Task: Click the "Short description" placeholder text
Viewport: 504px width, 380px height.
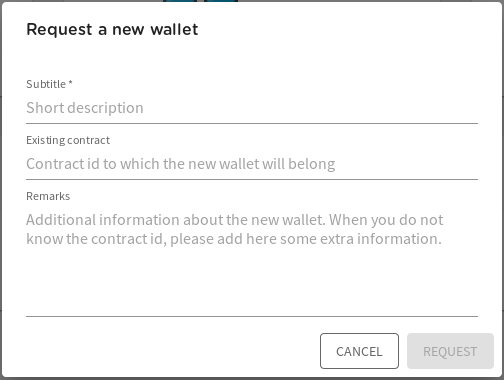Action: point(85,108)
